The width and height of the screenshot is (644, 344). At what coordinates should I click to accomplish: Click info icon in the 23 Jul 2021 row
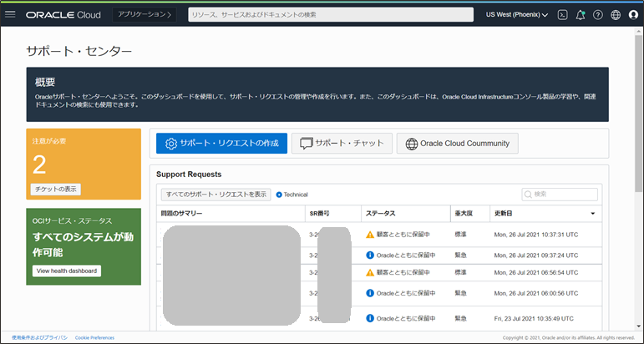pyautogui.click(x=370, y=319)
